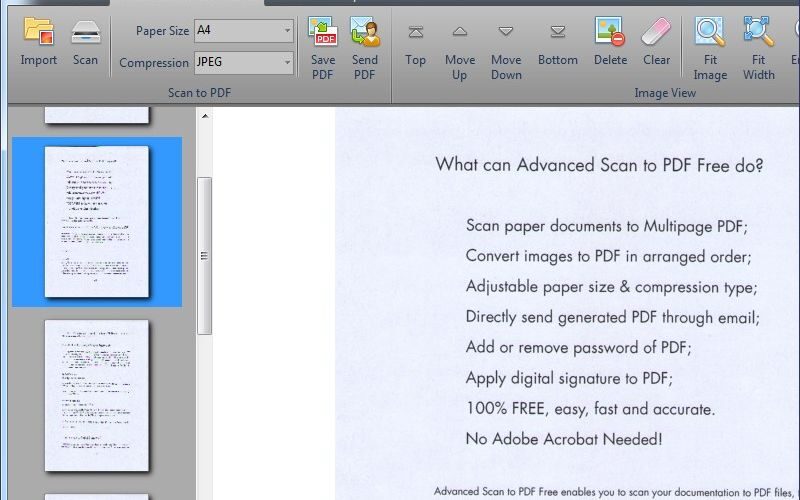Screen dimensions: 800x500
Task: Click the heading "What can Advanced Scan to PDF Free do?"
Action: coord(599,165)
